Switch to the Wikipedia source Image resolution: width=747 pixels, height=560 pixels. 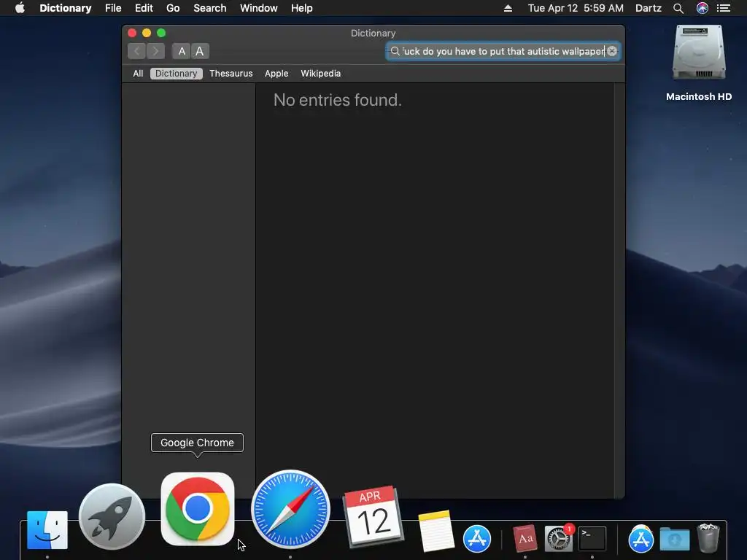321,74
